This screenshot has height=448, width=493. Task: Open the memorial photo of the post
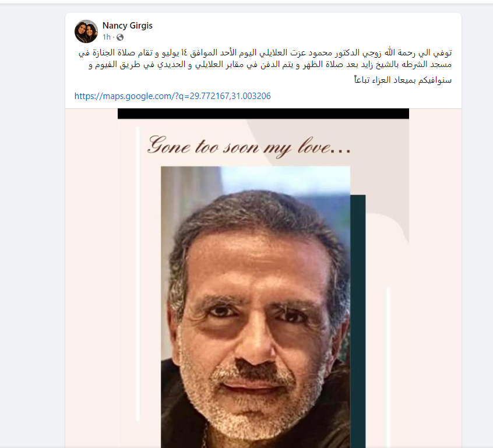coord(263,278)
